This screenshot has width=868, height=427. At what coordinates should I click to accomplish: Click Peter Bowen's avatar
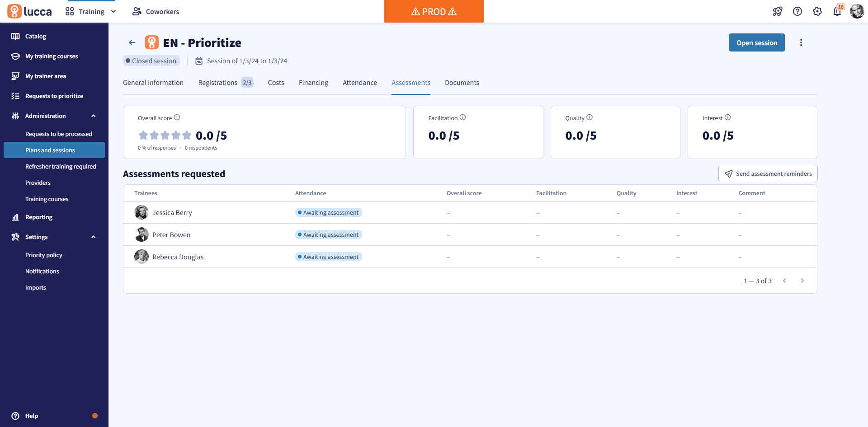tap(142, 235)
